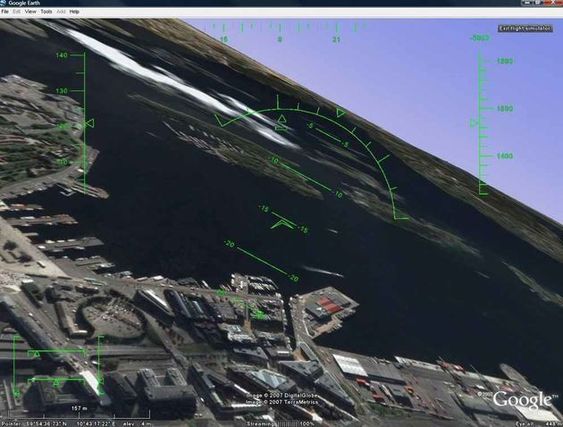Open the View menu
Viewport: 563px width, 427px height.
(x=31, y=12)
